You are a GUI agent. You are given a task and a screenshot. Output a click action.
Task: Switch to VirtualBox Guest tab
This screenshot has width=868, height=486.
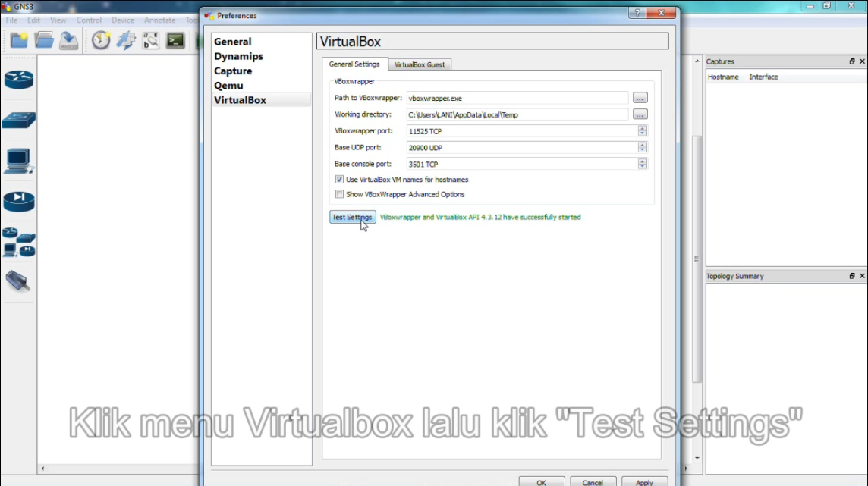click(x=420, y=64)
